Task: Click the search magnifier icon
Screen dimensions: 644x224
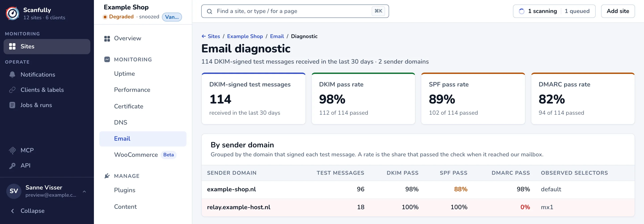Action: pyautogui.click(x=210, y=11)
